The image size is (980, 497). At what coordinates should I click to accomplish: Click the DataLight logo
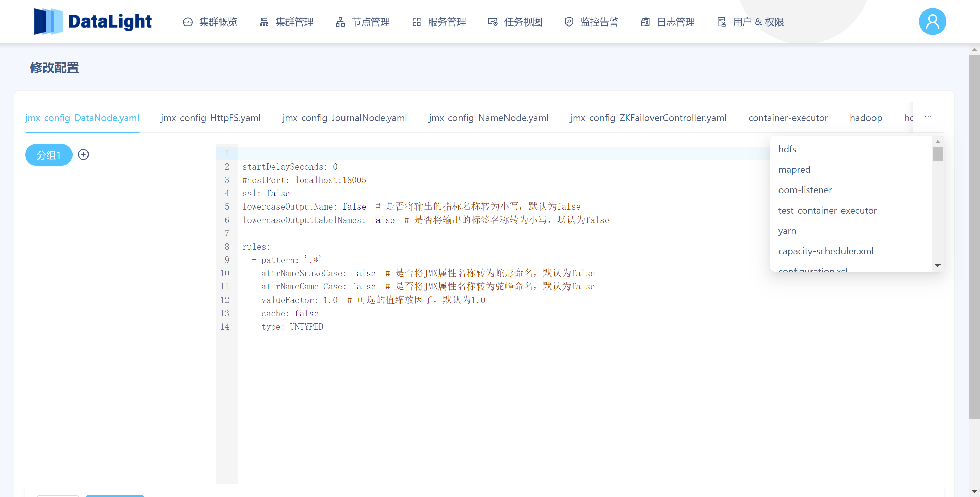pos(93,21)
